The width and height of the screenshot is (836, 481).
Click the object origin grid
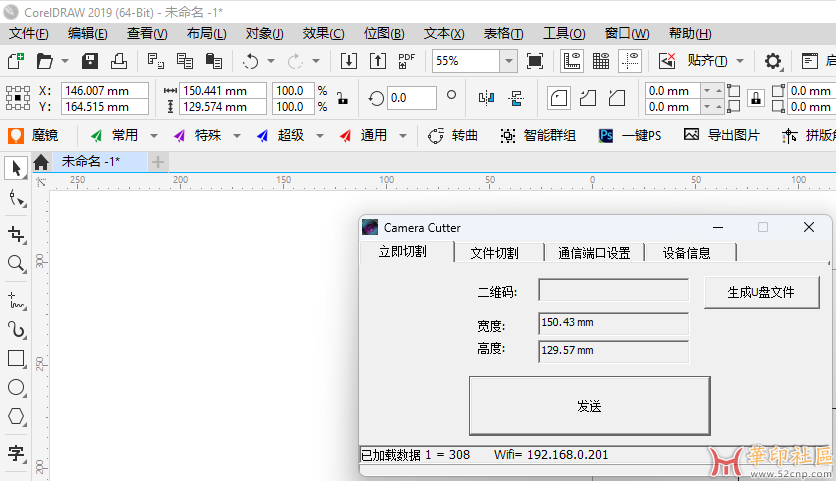[x=18, y=98]
